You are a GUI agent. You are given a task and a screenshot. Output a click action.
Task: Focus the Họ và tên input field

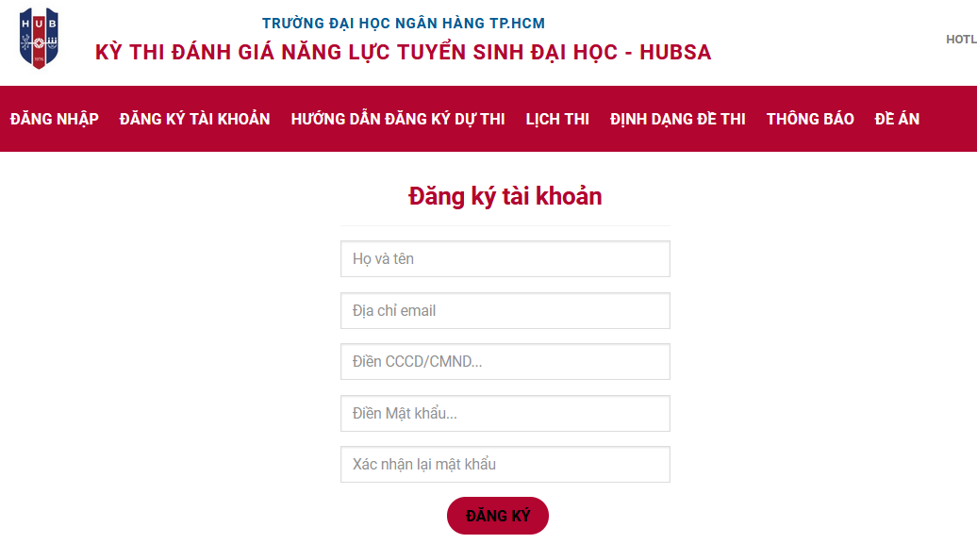click(505, 258)
